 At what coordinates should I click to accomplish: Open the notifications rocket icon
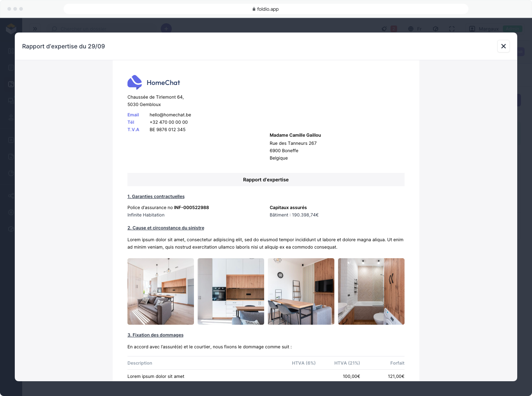point(384,29)
